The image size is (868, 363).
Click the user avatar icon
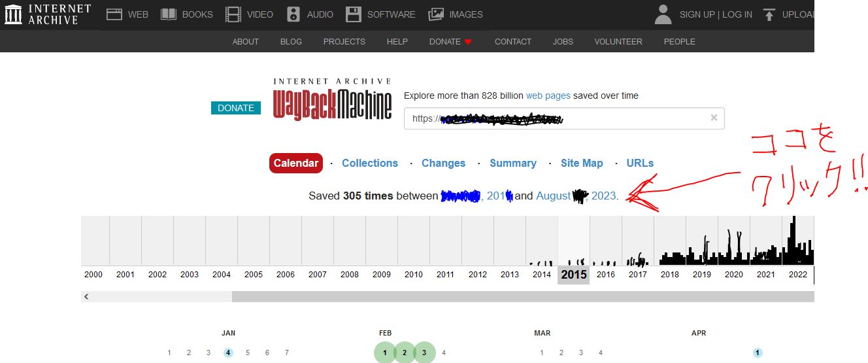(663, 14)
